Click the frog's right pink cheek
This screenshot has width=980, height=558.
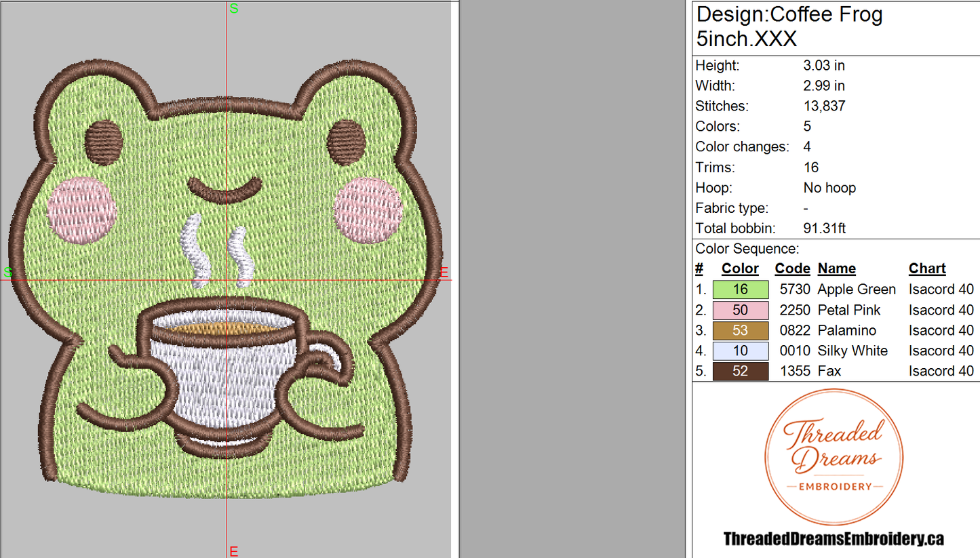click(x=368, y=210)
